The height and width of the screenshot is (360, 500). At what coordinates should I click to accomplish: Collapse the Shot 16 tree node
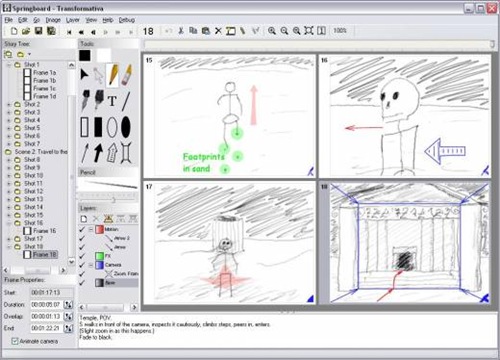[9, 223]
